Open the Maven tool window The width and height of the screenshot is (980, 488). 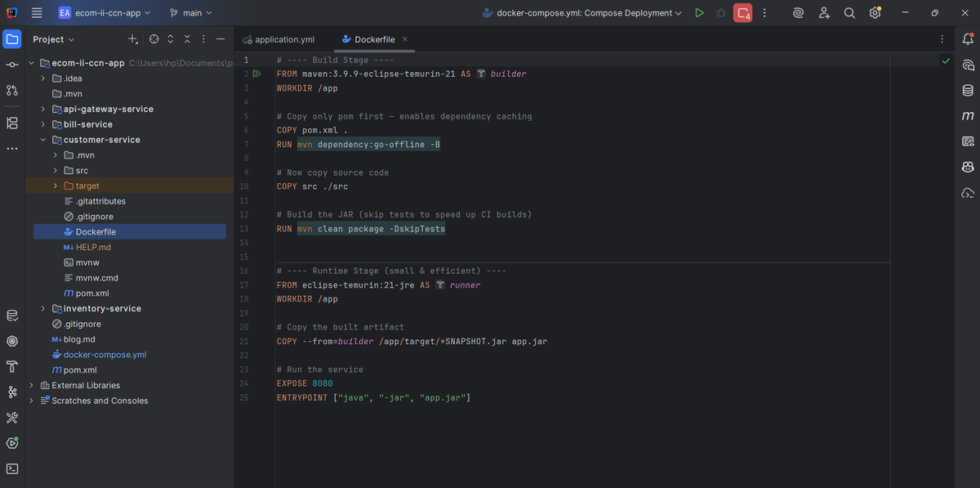[968, 116]
